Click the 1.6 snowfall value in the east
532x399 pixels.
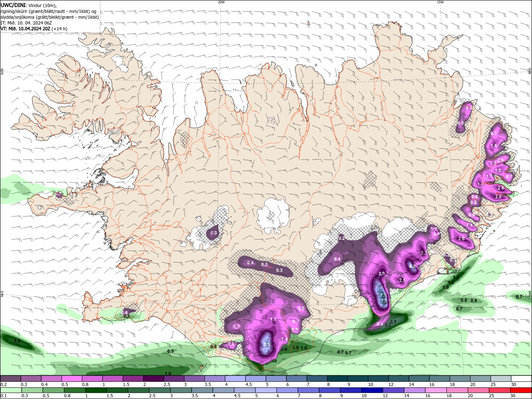click(498, 170)
